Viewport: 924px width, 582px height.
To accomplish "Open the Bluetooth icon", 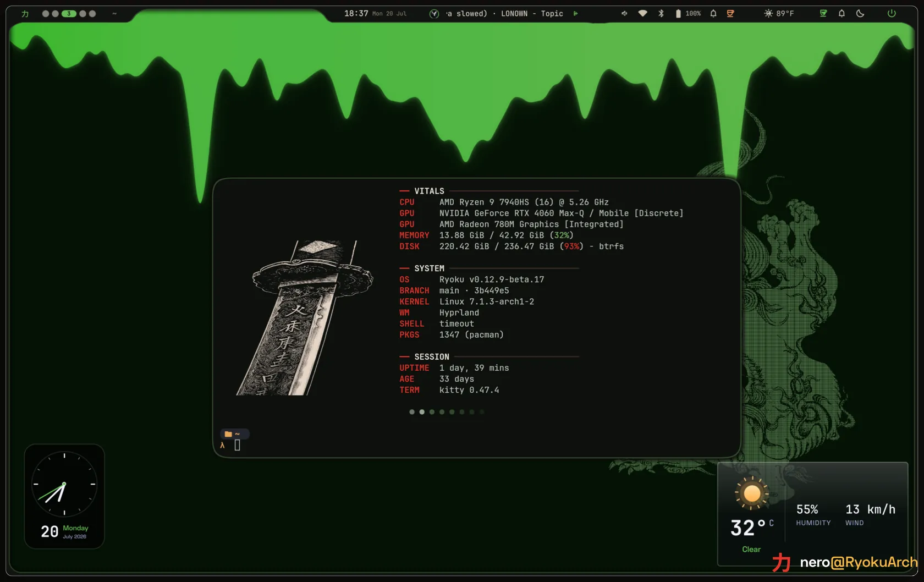I will pos(661,14).
